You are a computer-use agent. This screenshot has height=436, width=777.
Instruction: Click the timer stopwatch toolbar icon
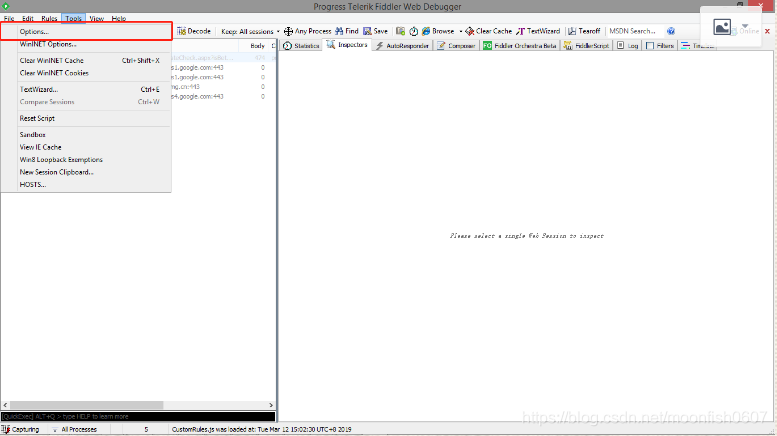click(x=413, y=31)
